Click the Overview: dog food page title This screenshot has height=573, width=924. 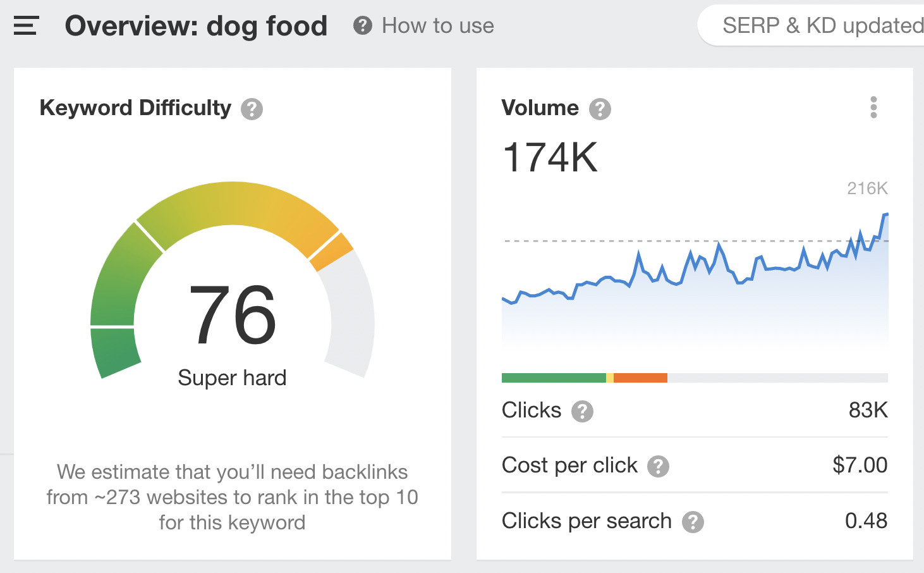pyautogui.click(x=197, y=27)
